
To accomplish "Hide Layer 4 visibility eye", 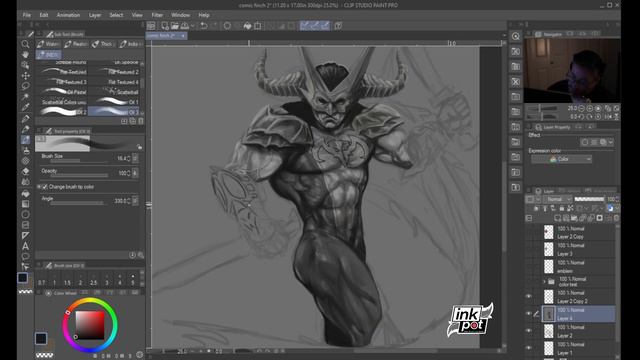I will (529, 314).
